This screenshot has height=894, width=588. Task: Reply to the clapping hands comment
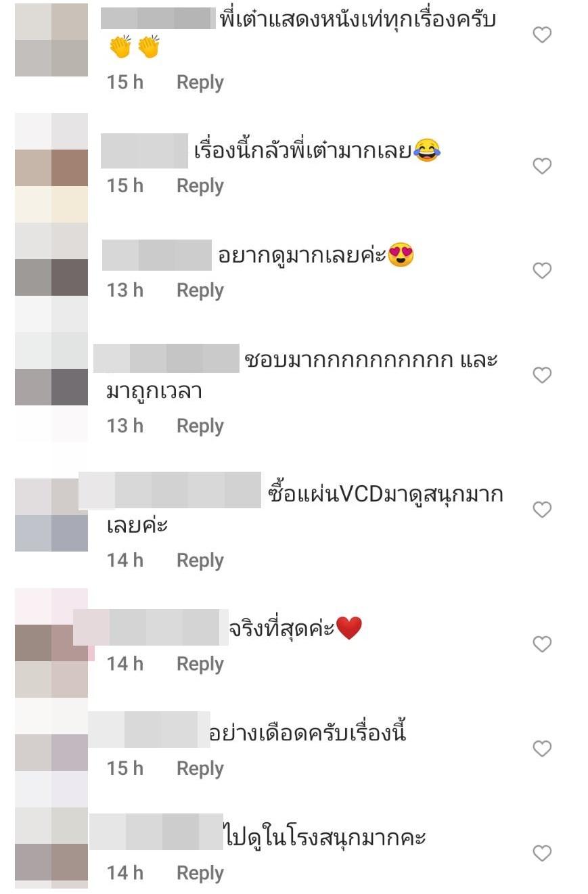[x=200, y=83]
